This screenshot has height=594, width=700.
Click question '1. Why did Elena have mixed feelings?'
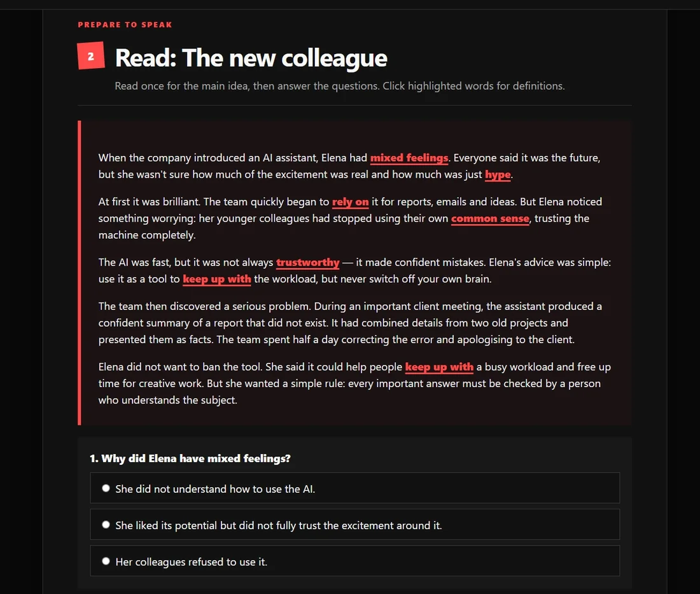(190, 458)
